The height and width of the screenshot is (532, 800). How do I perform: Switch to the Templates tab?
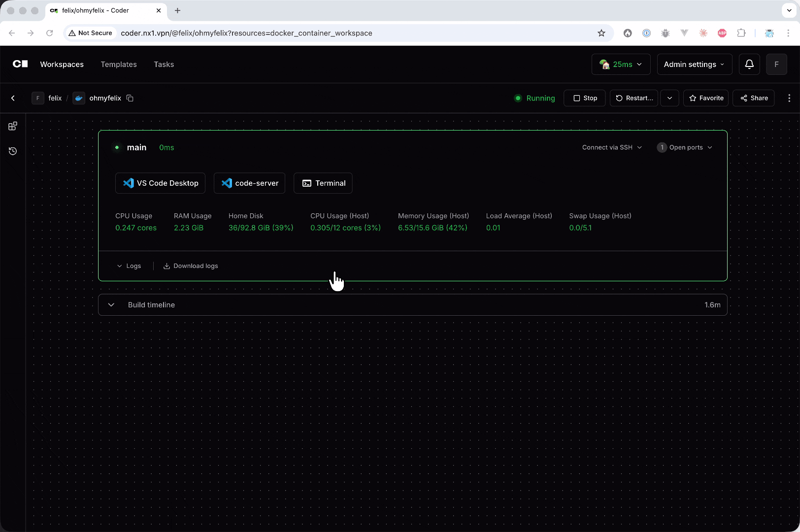point(119,64)
